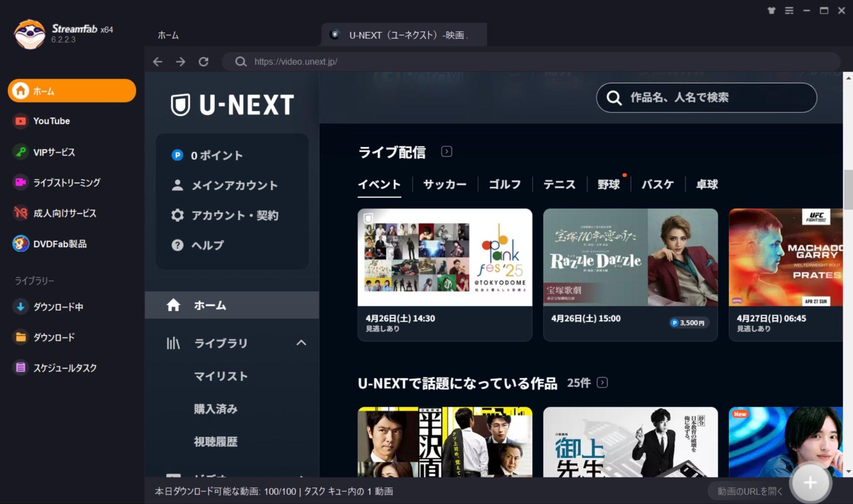Select the ゴルフ tab
Screen dimensions: 853x504
click(505, 184)
